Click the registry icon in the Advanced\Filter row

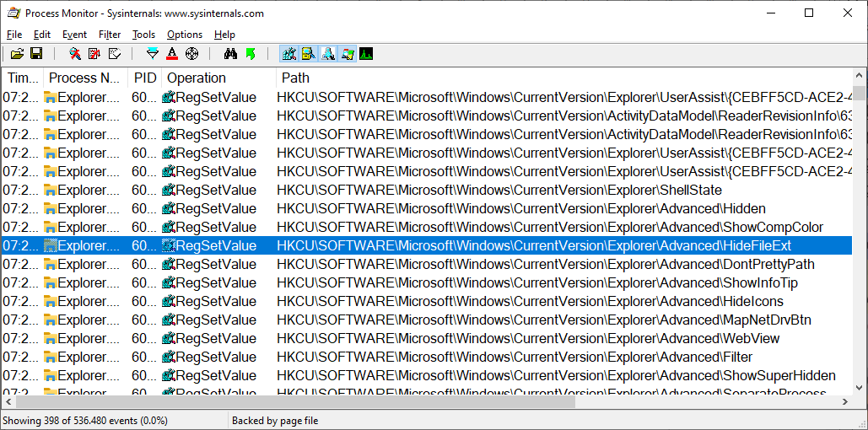click(x=169, y=357)
